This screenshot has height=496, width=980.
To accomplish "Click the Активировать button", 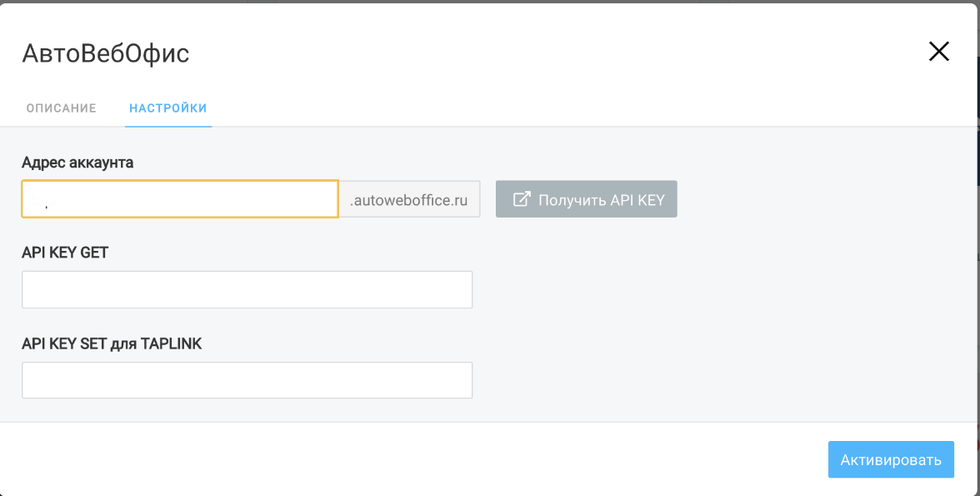I will coord(890,459).
